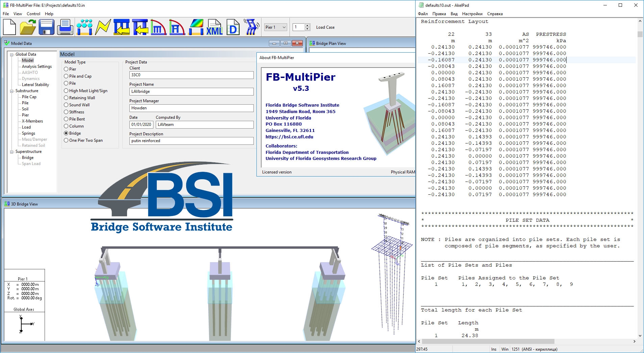Screen dimensions: 644x353
Task: Increase the Load Case spinner value
Action: click(307, 25)
